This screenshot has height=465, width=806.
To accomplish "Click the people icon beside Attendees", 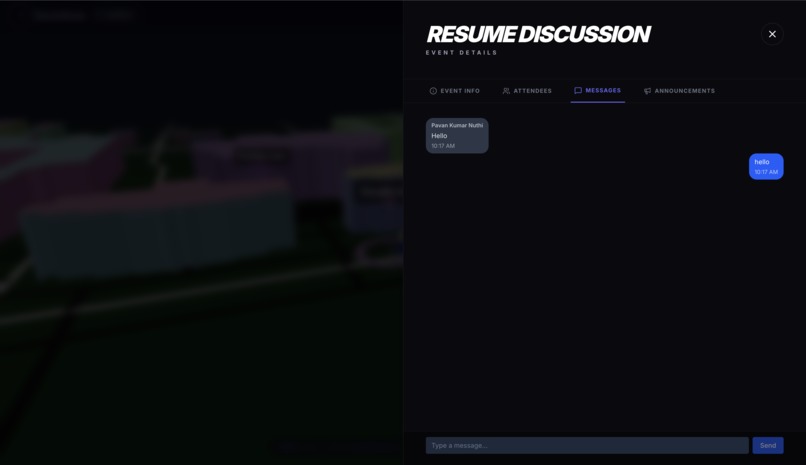I will pyautogui.click(x=506, y=91).
